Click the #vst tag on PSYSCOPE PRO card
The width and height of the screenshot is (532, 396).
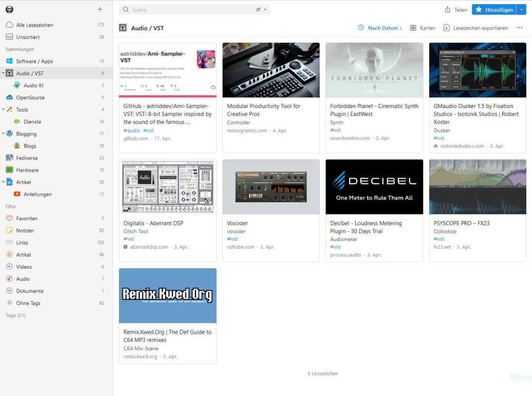(439, 239)
